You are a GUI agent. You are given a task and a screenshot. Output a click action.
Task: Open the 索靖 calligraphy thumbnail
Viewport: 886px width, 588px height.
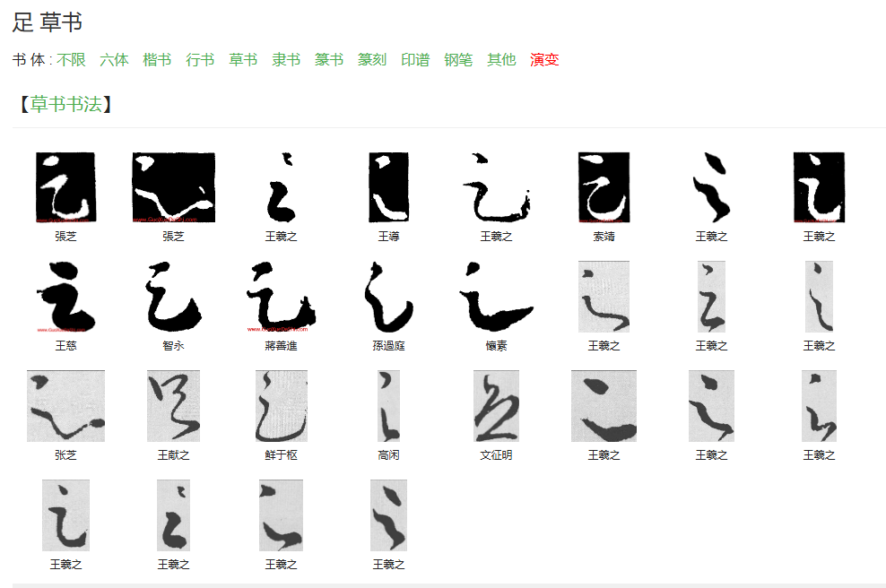[x=604, y=187]
